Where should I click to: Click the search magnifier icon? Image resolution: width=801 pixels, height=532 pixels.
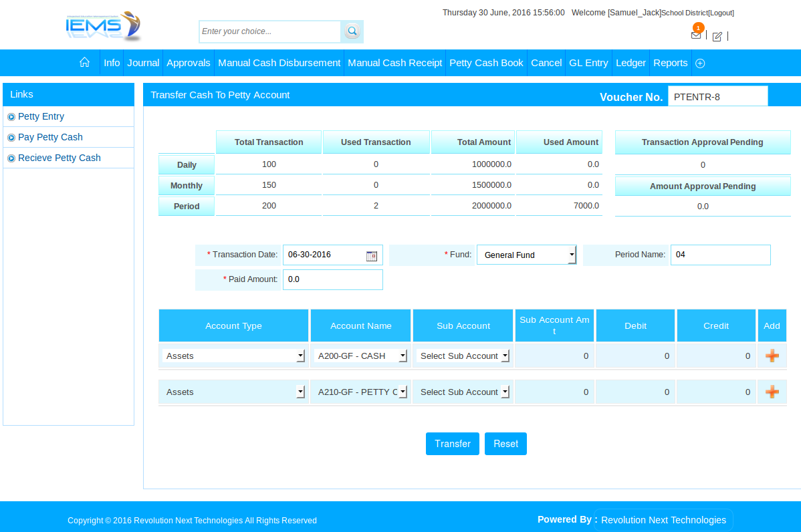(x=352, y=31)
